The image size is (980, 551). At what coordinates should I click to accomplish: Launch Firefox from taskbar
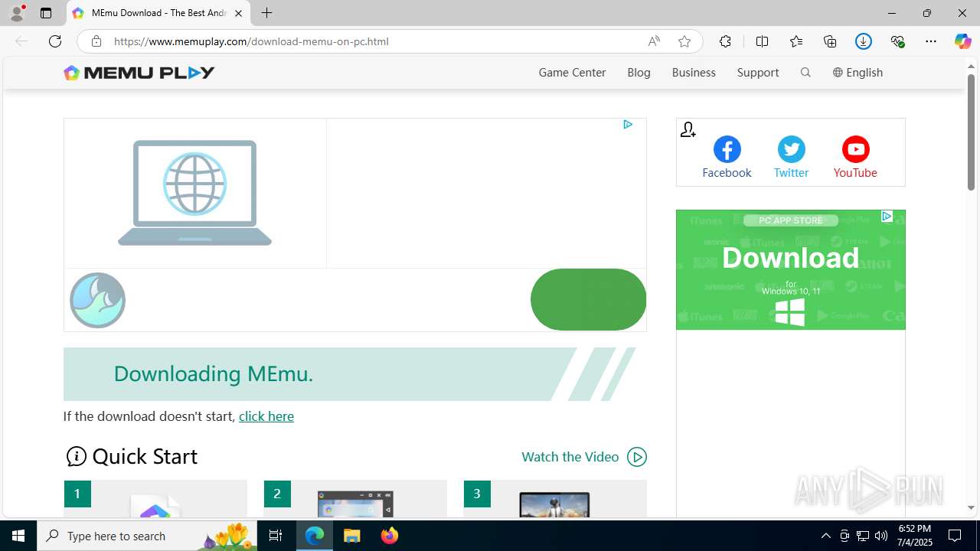pos(390,536)
